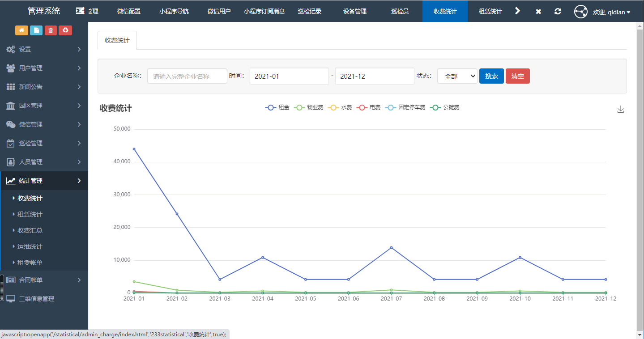Click the users icon beside 用户管理
The image size is (644, 339).
[x=11, y=68]
